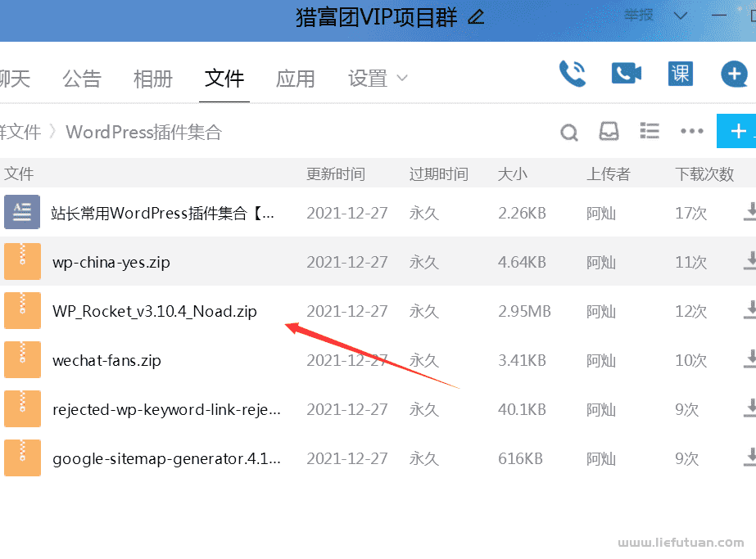Open the group class (课) feature

[681, 74]
